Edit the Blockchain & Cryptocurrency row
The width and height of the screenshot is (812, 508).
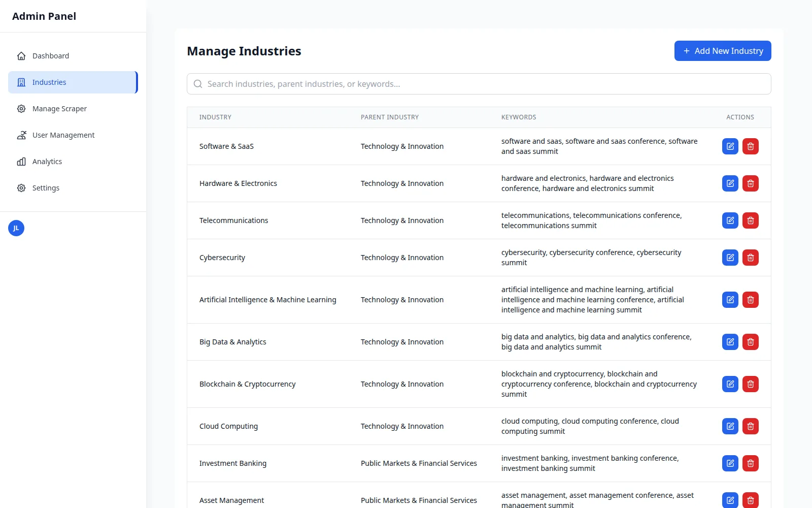point(730,384)
